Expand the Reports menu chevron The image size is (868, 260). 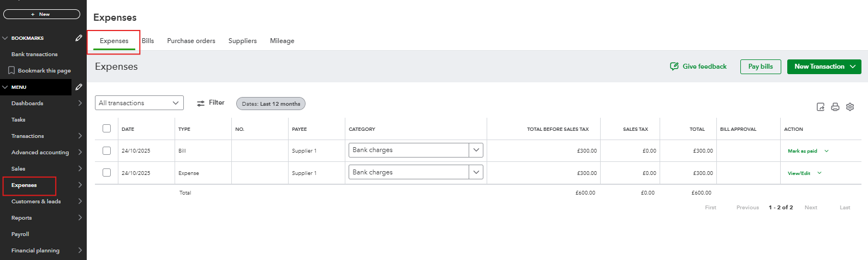tap(80, 218)
